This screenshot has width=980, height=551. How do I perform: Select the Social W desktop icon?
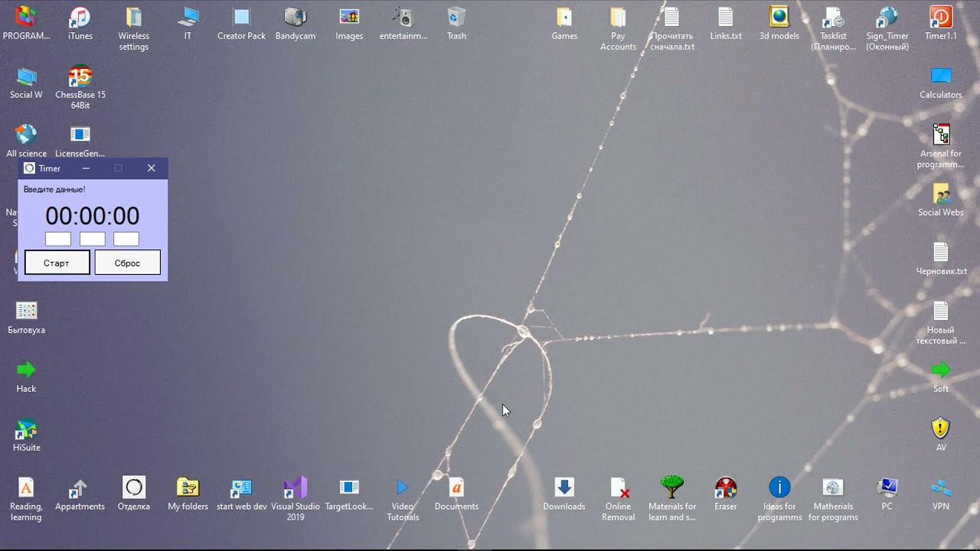pyautogui.click(x=26, y=76)
